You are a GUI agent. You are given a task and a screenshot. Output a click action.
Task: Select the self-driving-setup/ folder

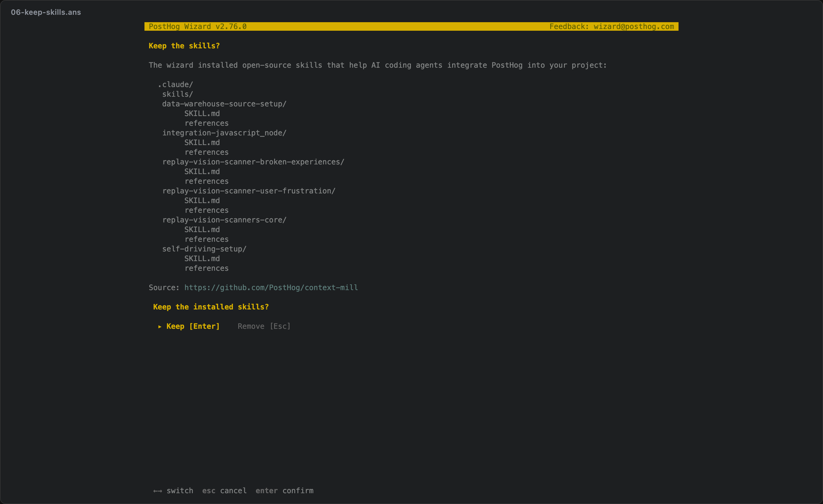204,249
